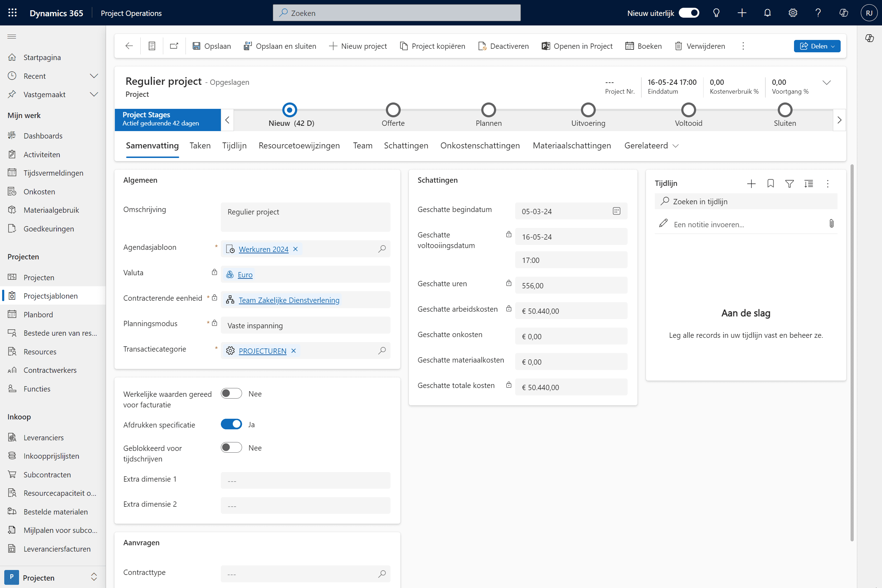Open the Schattingen tab
Image resolution: width=882 pixels, height=588 pixels.
click(406, 146)
